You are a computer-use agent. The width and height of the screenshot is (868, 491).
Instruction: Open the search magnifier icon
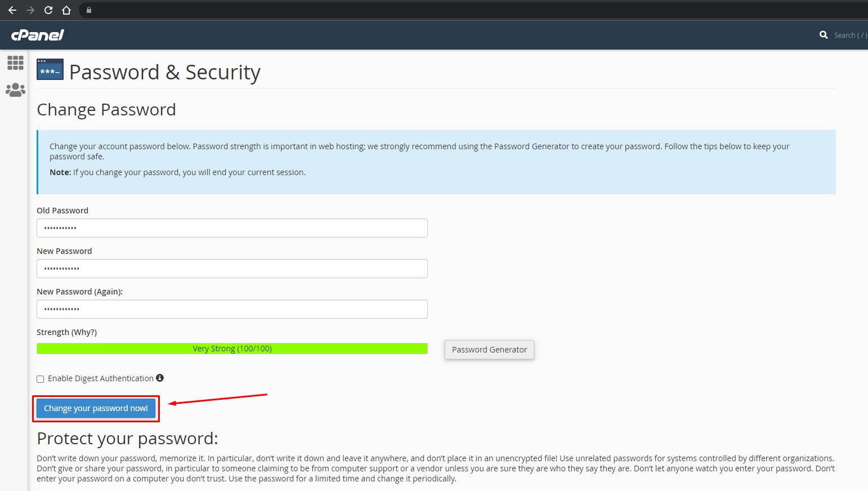pos(824,35)
